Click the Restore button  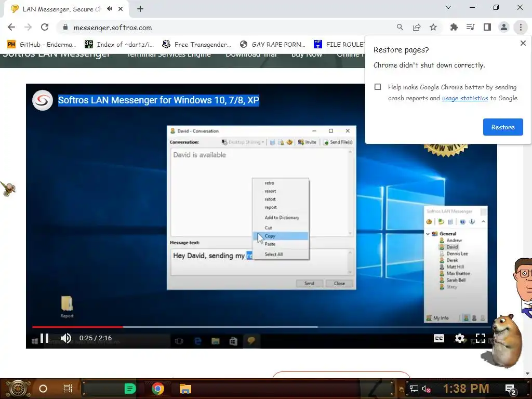pos(503,127)
